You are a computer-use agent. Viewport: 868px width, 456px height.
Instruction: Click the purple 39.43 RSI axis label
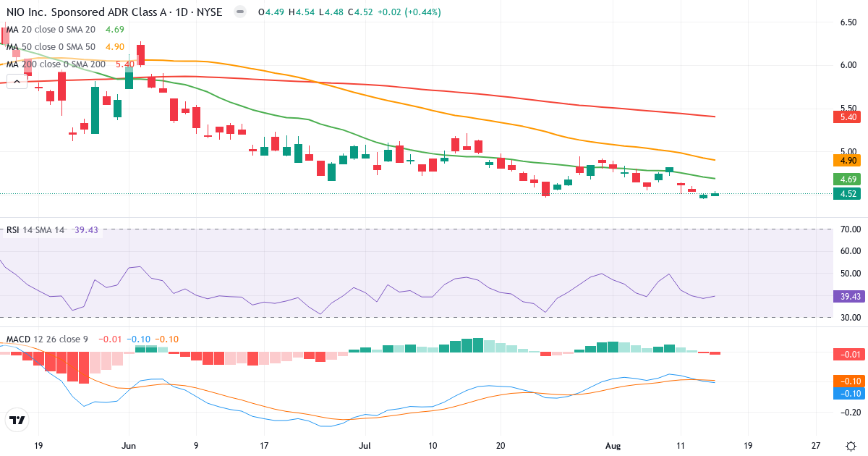[x=849, y=296]
